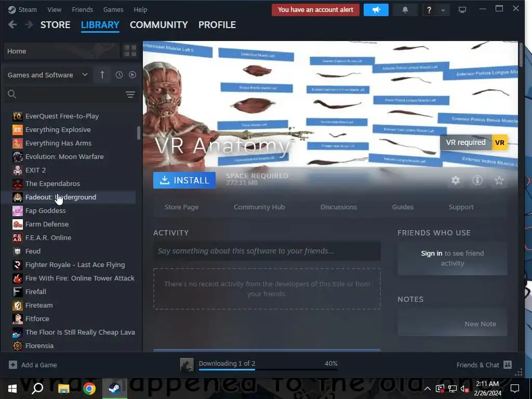Open Guides link
The height and width of the screenshot is (399, 532).
coord(403,207)
